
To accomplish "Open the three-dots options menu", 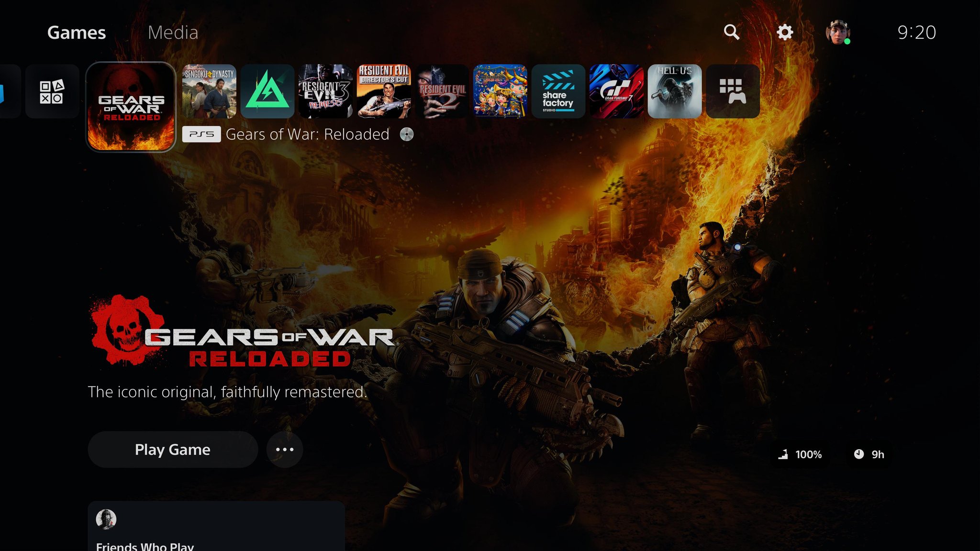I will (285, 450).
